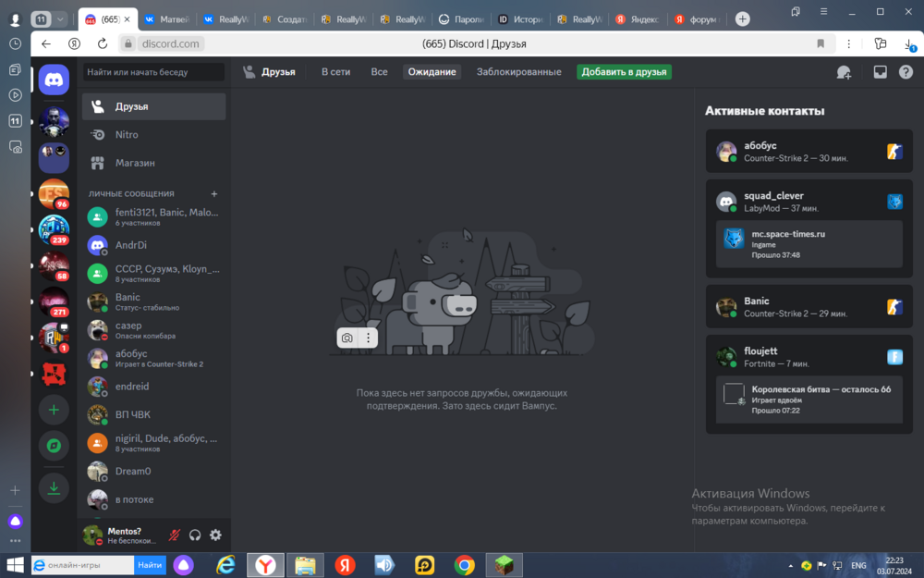Open the server with 96 notifications badge
The image size is (924, 578).
pos(54,194)
